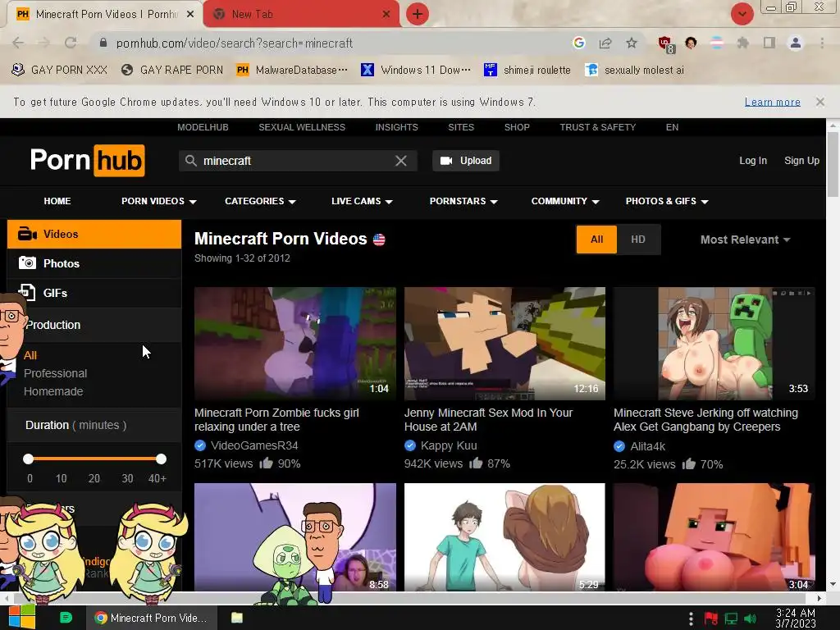
Task: Click the Google icon in address bar
Action: 578,43
